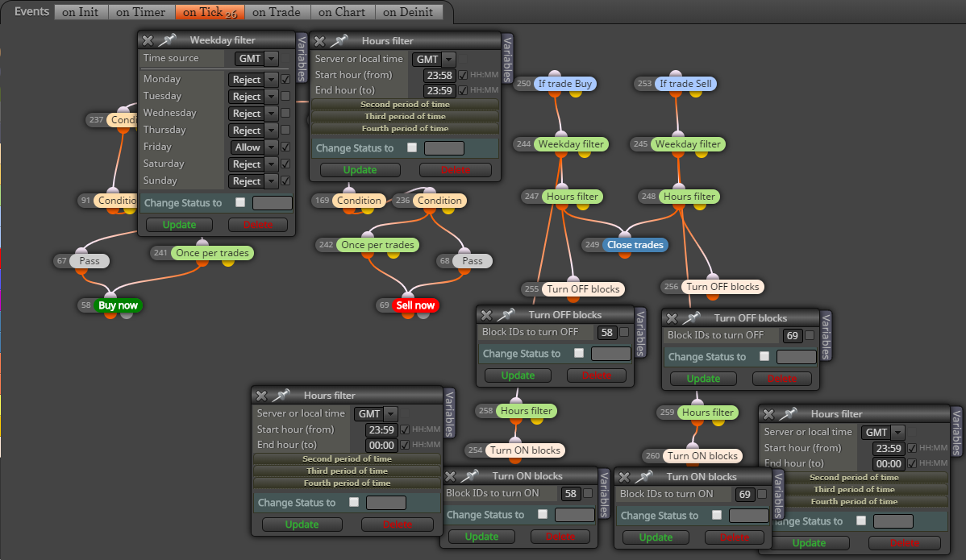Select the Pass block 68

tap(473, 261)
